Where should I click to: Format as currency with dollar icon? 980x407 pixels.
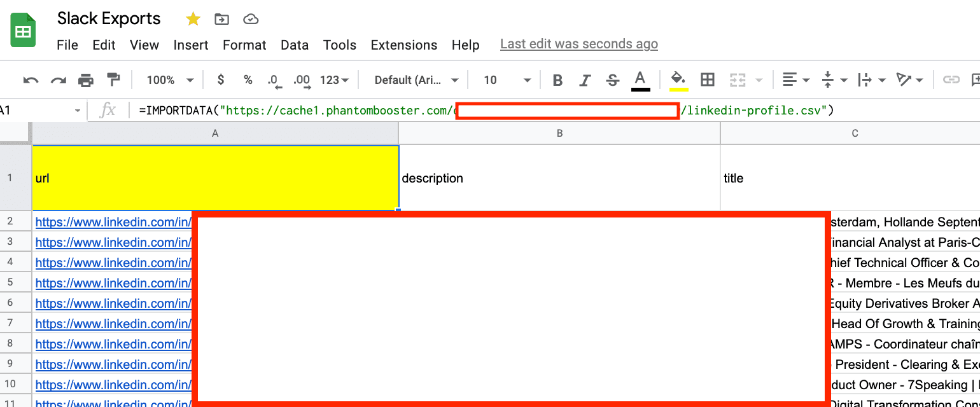(221, 79)
